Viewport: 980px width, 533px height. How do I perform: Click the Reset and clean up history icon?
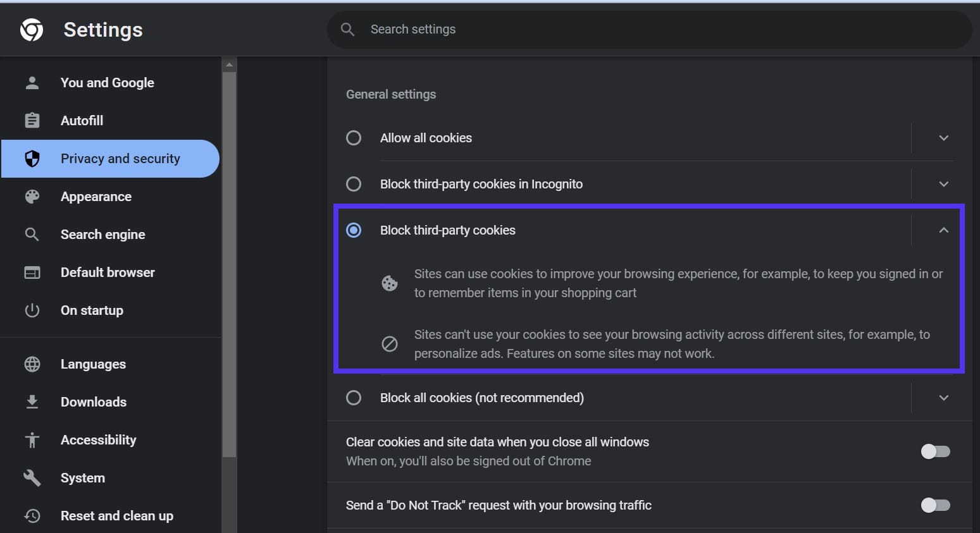(x=32, y=516)
